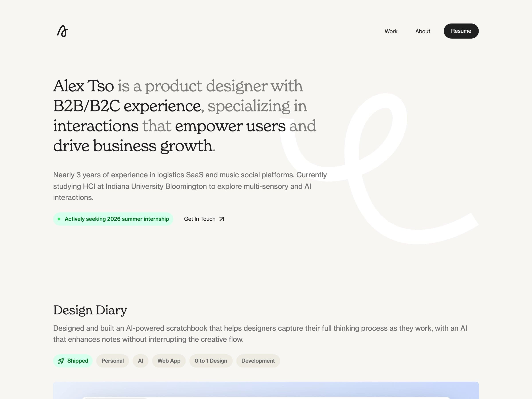Image resolution: width=532 pixels, height=399 pixels.
Task: Click the 0 to 1 Design tag
Action: pyautogui.click(x=211, y=361)
